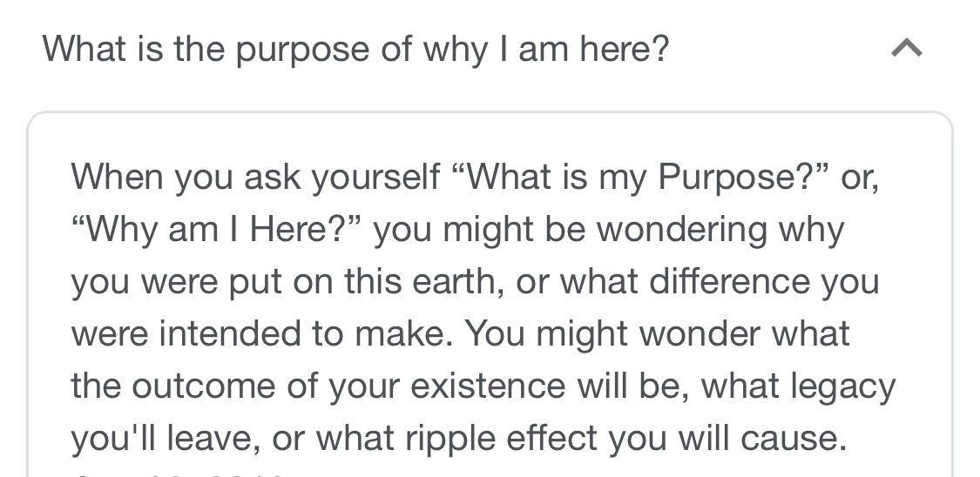Click the word 'legacy' in the answer text

click(x=842, y=386)
